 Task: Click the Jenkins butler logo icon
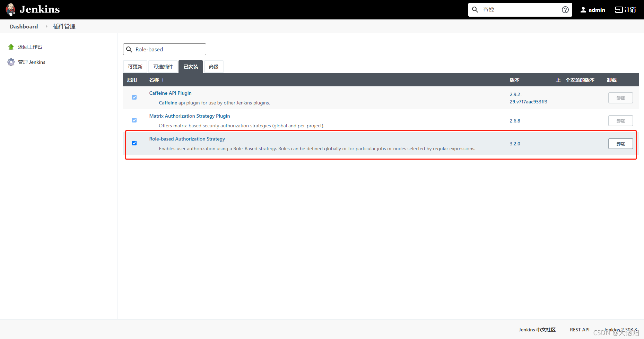pyautogui.click(x=10, y=10)
